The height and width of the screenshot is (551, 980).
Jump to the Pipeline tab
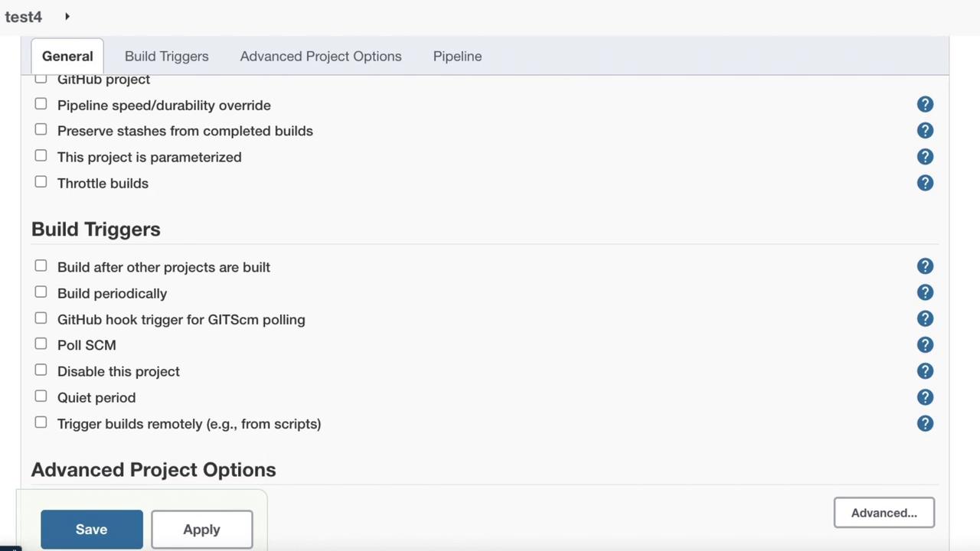(457, 56)
